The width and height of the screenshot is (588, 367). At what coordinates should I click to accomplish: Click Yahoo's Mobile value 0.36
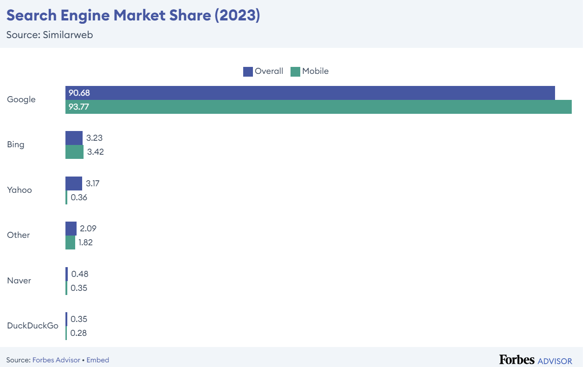[79, 197]
